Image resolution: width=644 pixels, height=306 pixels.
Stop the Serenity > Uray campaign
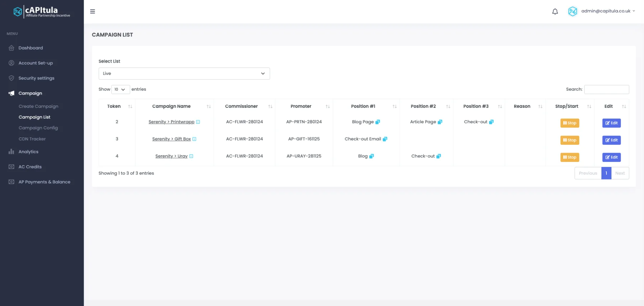570,157
